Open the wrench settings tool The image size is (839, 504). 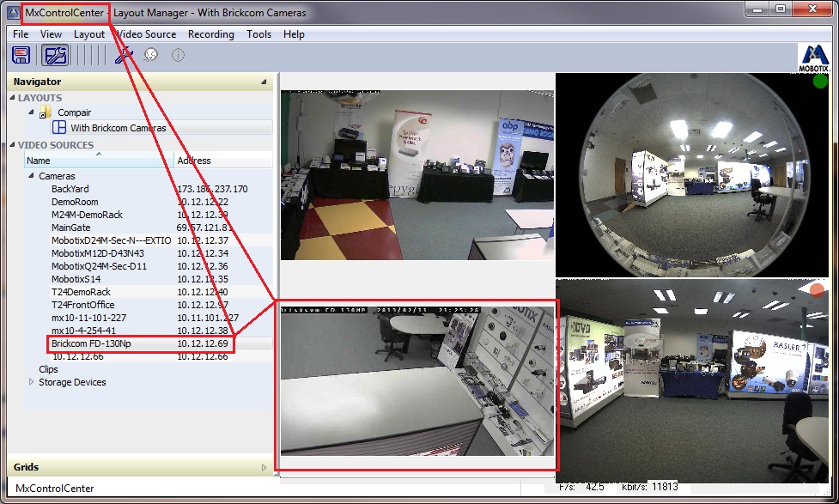(x=125, y=55)
